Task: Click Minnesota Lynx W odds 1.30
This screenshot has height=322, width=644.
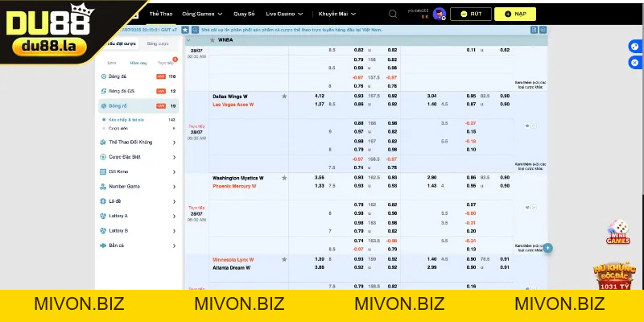Action: coord(319,259)
